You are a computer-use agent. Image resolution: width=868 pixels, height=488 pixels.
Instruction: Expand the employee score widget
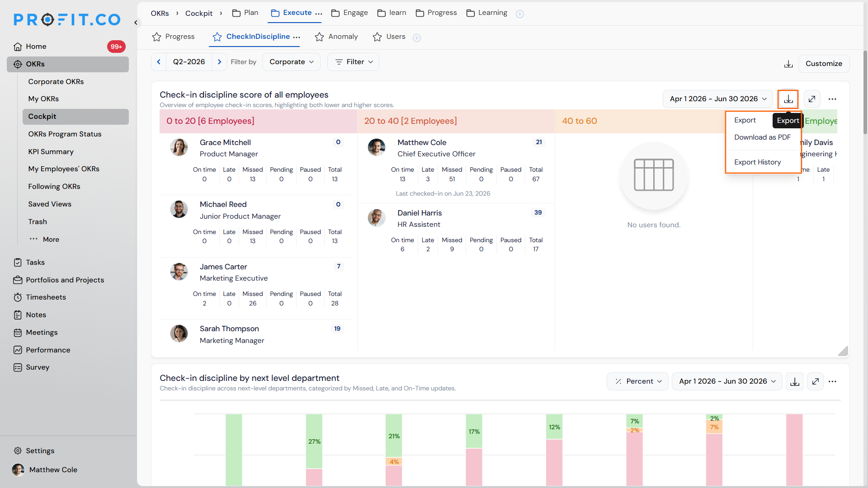pyautogui.click(x=812, y=99)
